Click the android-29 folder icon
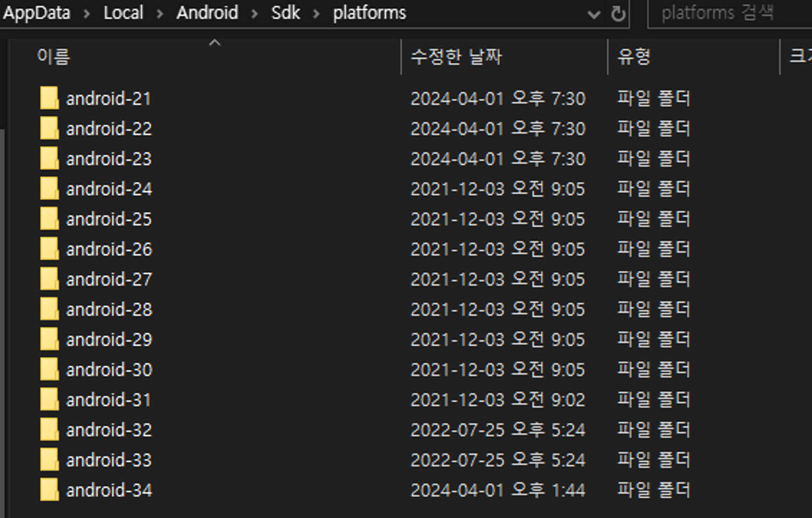 point(49,339)
